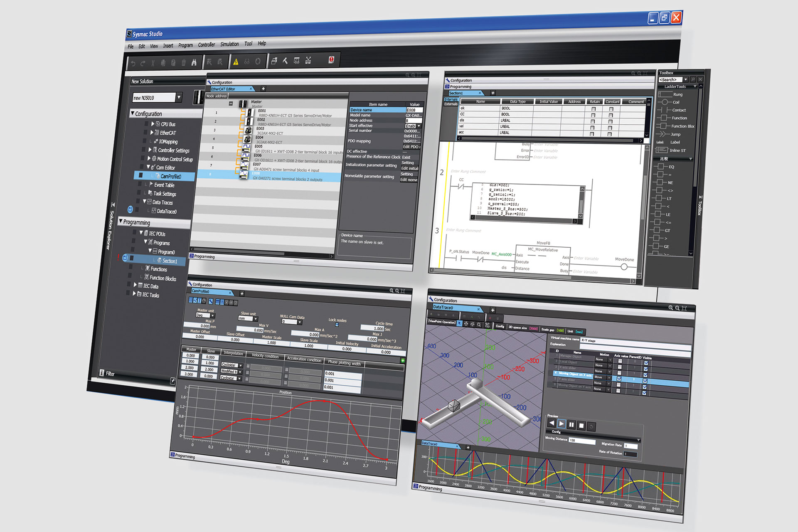Toggle the Lock nodes checkbox
798x532 pixels.
337,325
